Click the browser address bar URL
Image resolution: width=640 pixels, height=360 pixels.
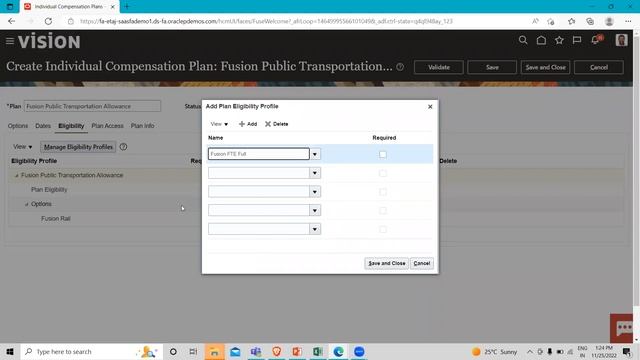(x=266, y=21)
